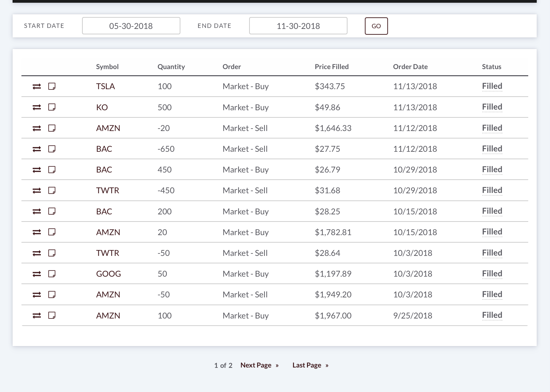Trade icon on TWTR -450 sell row
Image resolution: width=550 pixels, height=392 pixels.
[37, 191]
